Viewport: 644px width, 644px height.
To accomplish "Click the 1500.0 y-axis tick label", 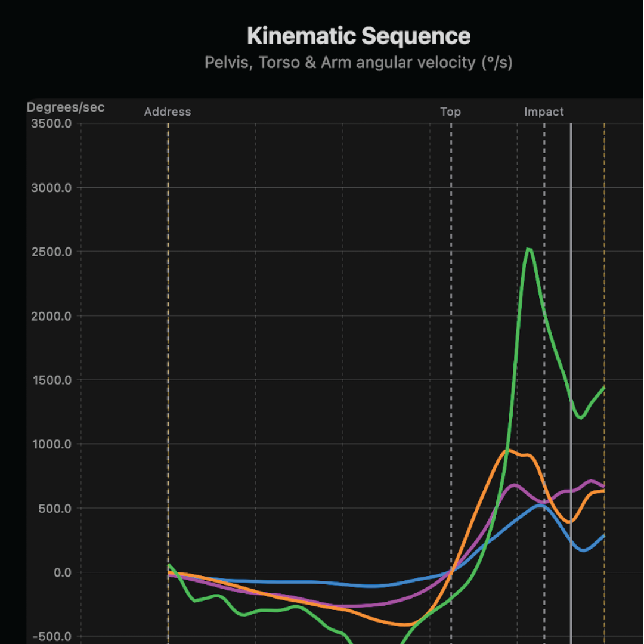I will click(x=51, y=380).
